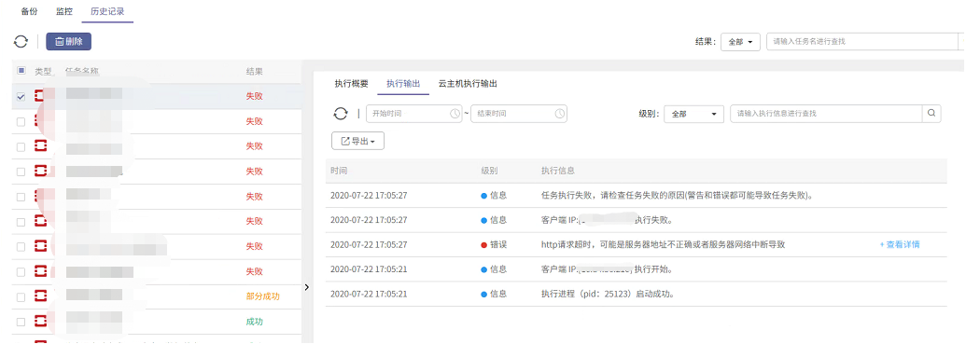Uncheck the checked first task row checkbox
Screen dimensions: 980x344
(21, 97)
